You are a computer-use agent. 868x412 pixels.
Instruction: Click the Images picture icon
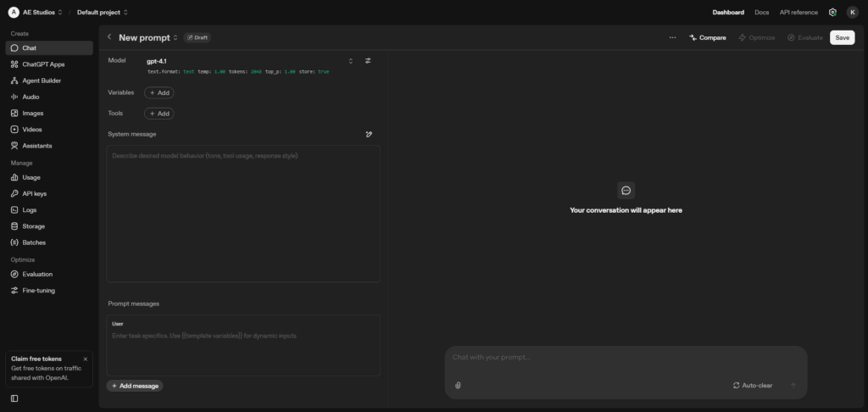click(14, 113)
